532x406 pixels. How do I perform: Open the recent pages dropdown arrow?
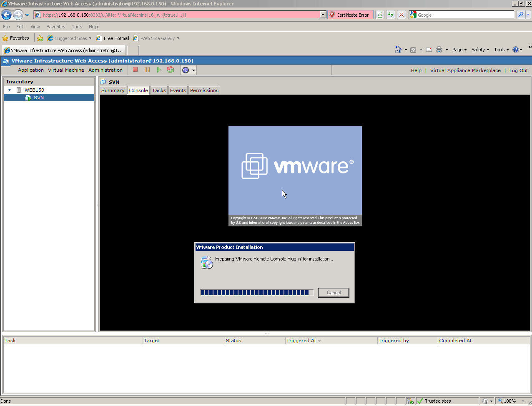28,15
